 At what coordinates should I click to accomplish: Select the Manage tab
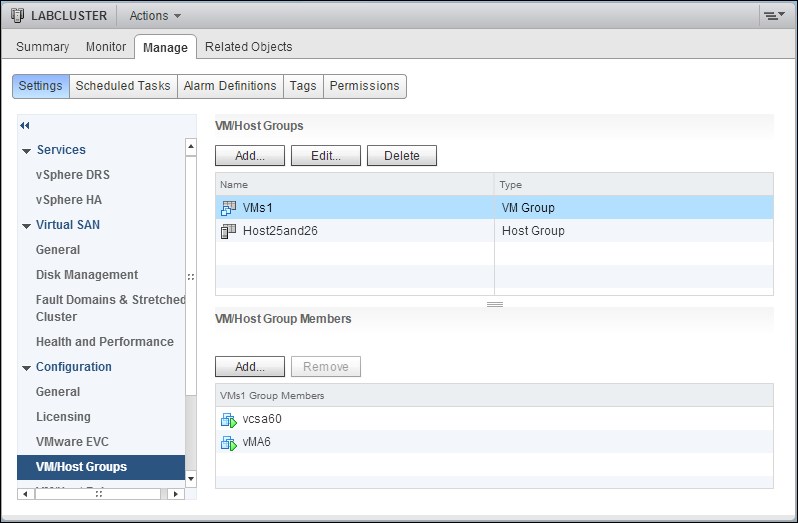click(x=165, y=47)
